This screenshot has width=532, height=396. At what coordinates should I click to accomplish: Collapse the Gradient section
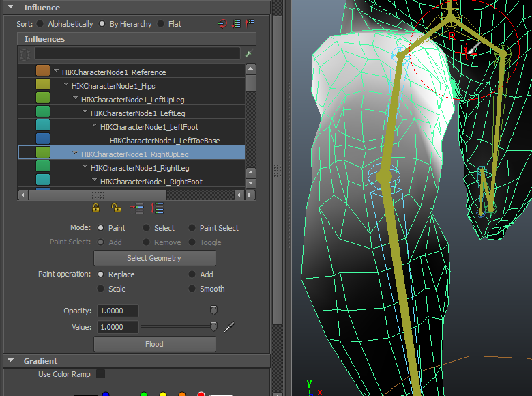(x=10, y=360)
